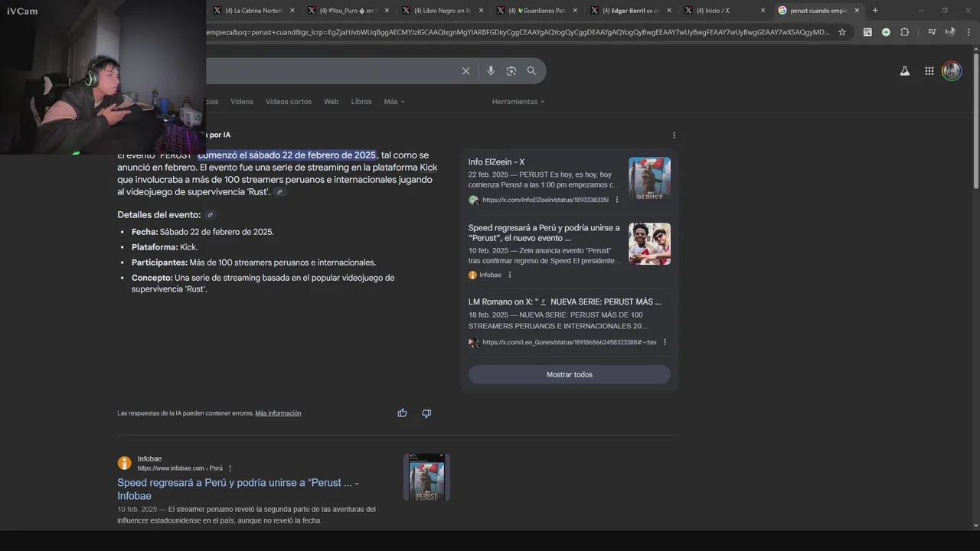Open three-dot menu for LM Romano source

pyautogui.click(x=665, y=342)
